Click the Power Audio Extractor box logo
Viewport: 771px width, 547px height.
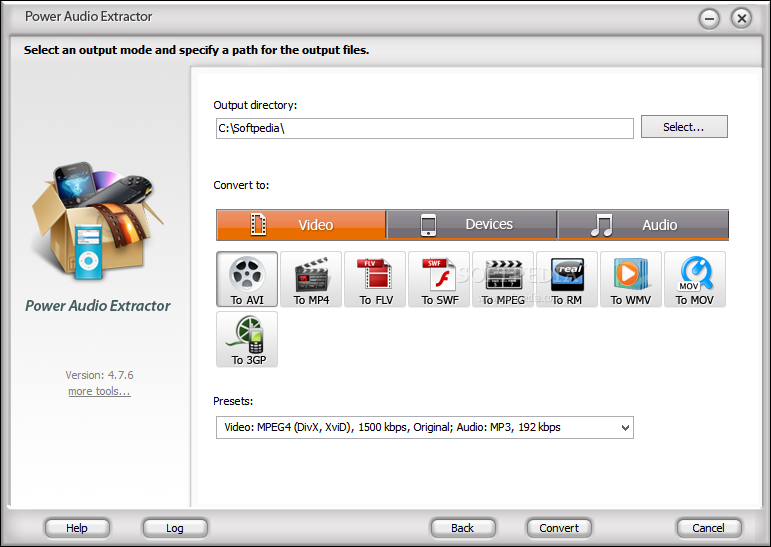[x=97, y=221]
